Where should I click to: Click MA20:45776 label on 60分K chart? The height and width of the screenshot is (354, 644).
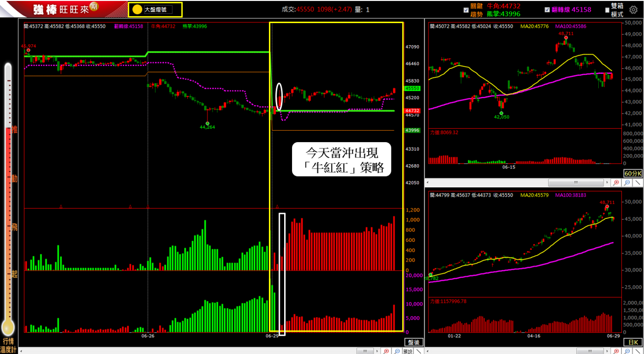pos(535,26)
